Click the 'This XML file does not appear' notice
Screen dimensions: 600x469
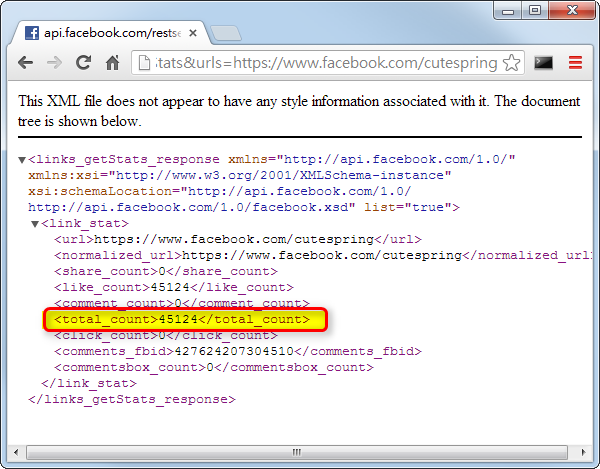click(299, 111)
